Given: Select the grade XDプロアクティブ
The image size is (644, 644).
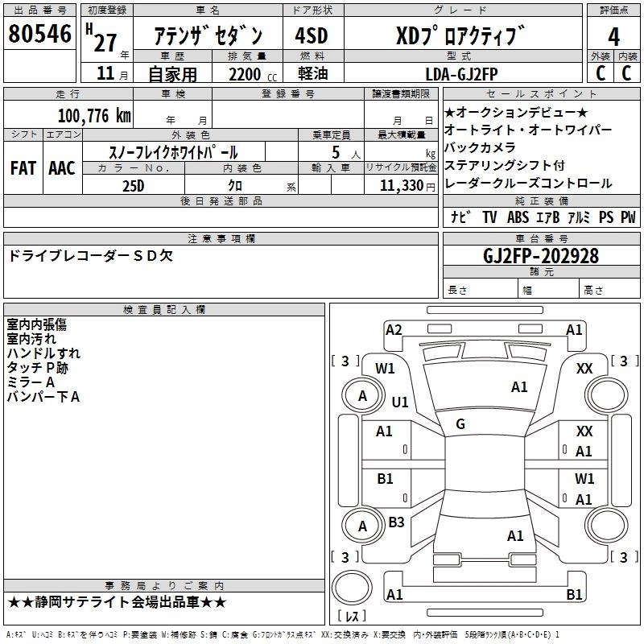Looking at the screenshot, I should coord(460,36).
